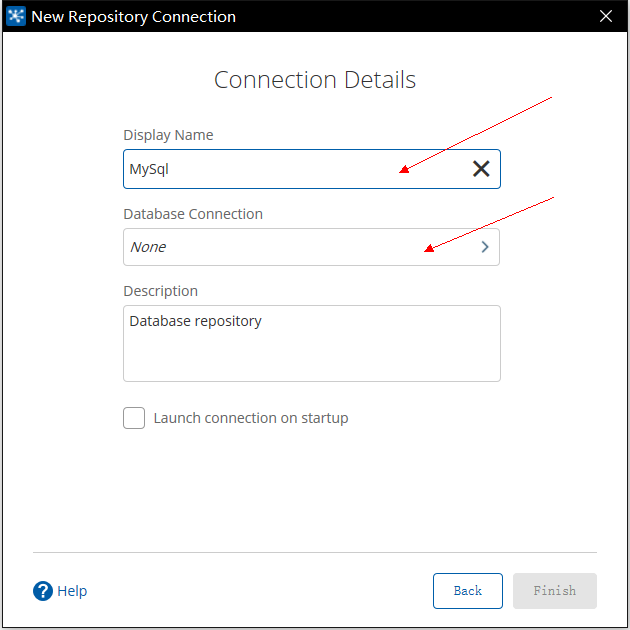Click the Connection Details heading
Image resolution: width=630 pixels, height=630 pixels.
click(x=315, y=80)
